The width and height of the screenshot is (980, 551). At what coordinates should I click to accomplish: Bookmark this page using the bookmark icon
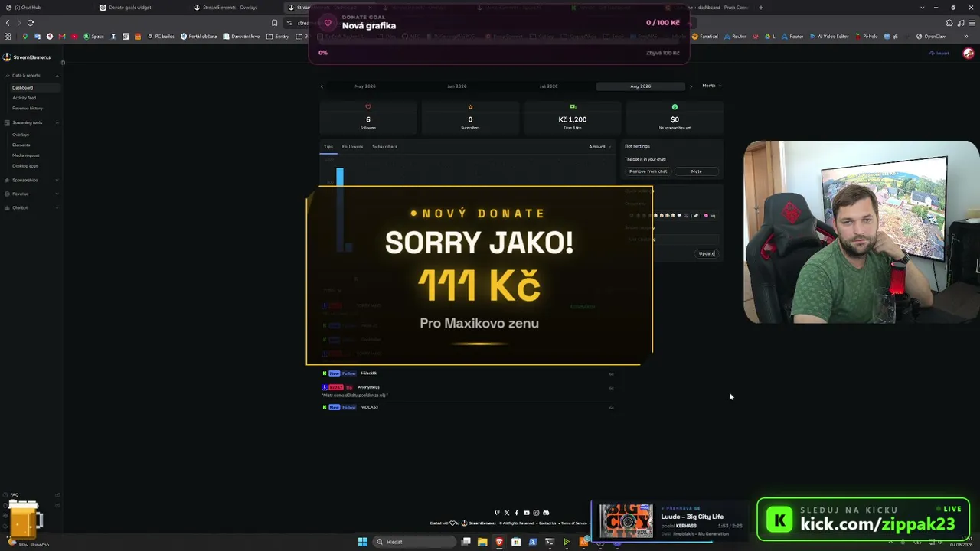click(x=275, y=23)
